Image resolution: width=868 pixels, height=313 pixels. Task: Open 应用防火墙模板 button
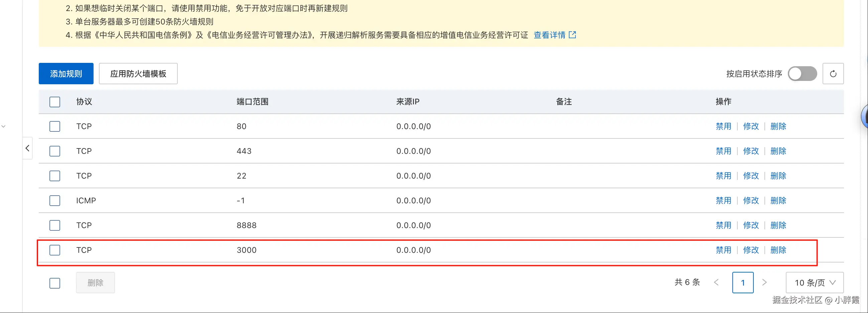(x=138, y=74)
